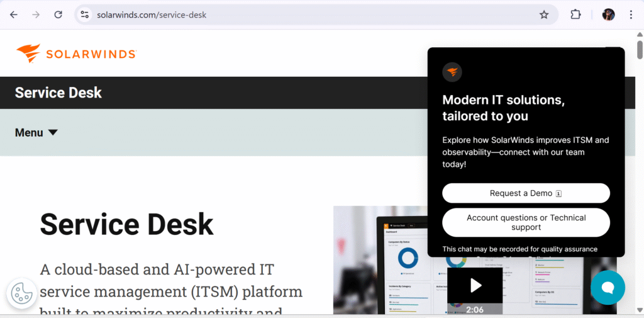Screen dimensions: 644x318
Task: Click the large Service Desk heading
Action: pos(126,224)
